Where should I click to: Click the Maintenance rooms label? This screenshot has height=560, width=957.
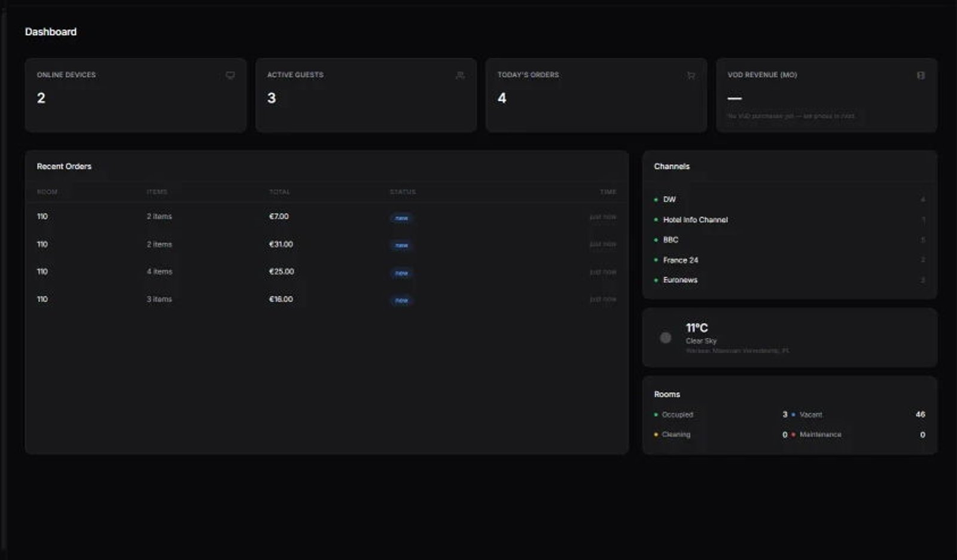coord(821,434)
